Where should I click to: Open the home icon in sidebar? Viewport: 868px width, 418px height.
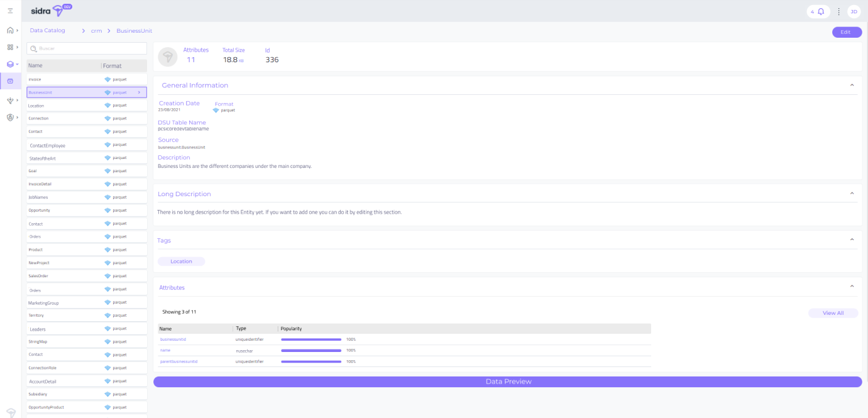point(9,30)
